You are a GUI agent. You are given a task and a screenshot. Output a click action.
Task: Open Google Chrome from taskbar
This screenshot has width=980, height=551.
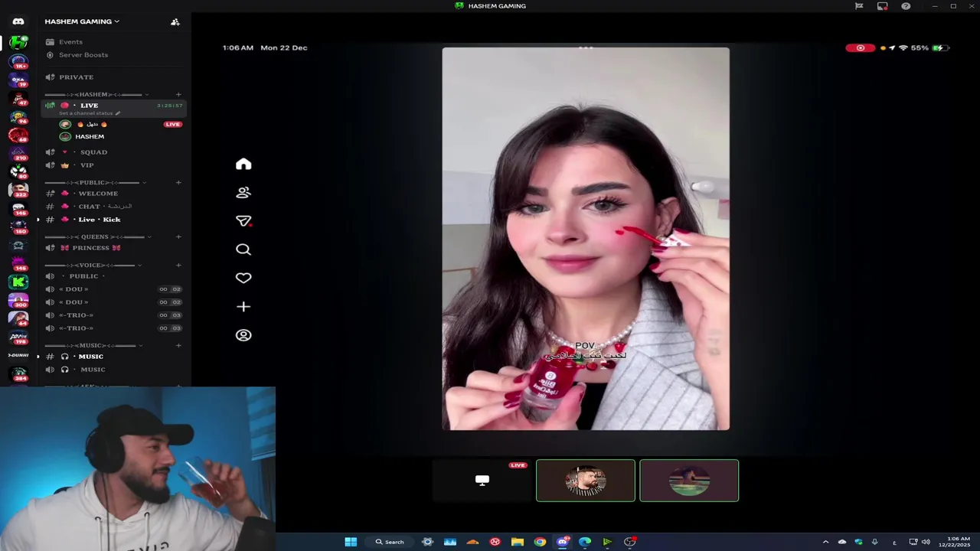pos(540,542)
